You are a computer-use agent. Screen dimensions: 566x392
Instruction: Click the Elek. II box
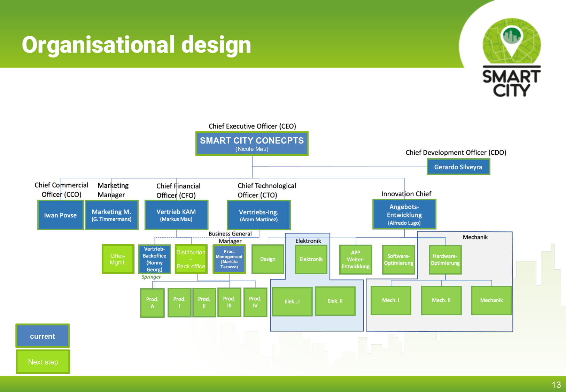(x=335, y=301)
